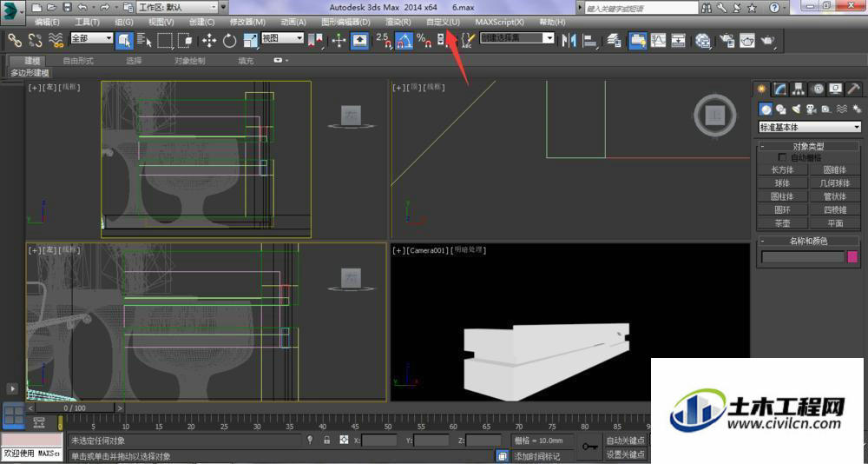Open the 渲染(R) menu
This screenshot has width=868, height=464.
[398, 23]
